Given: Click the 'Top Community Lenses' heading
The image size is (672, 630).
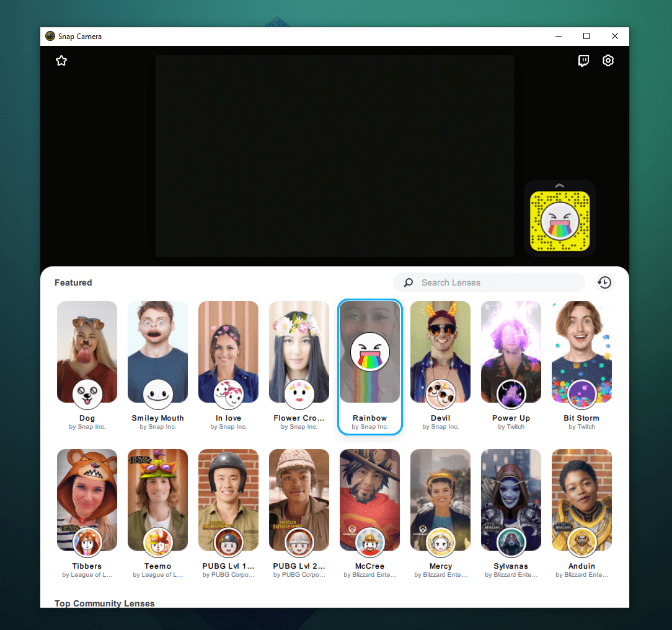Looking at the screenshot, I should (x=105, y=603).
